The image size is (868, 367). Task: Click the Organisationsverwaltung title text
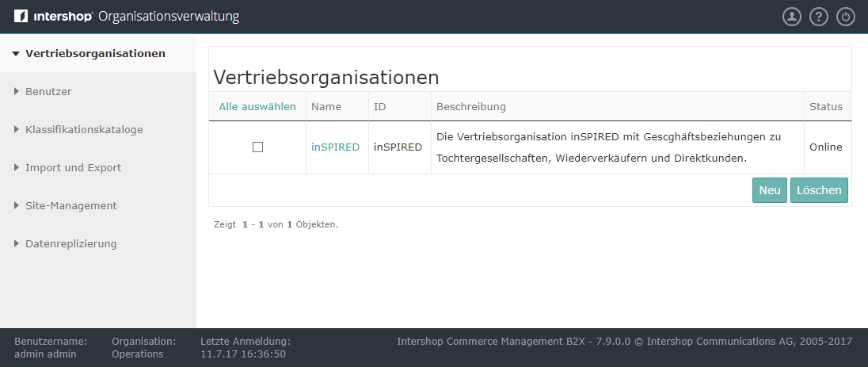tap(169, 17)
